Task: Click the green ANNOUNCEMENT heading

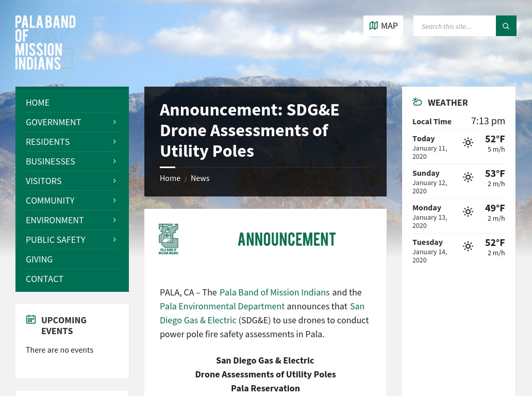Action: pos(287,239)
